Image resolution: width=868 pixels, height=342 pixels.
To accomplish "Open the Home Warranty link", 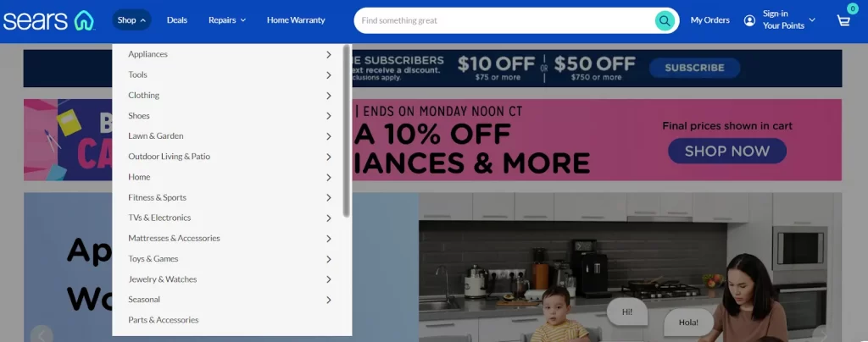I will click(x=296, y=20).
